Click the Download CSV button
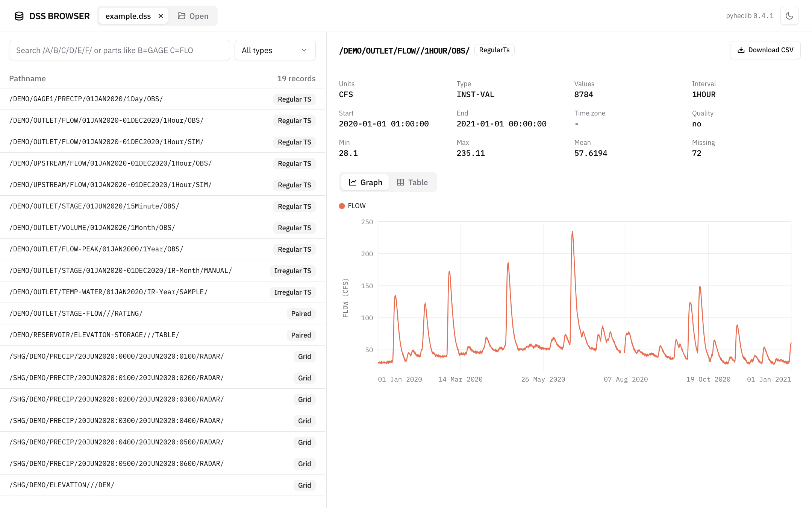Viewport: 812px width, 508px height. click(765, 50)
